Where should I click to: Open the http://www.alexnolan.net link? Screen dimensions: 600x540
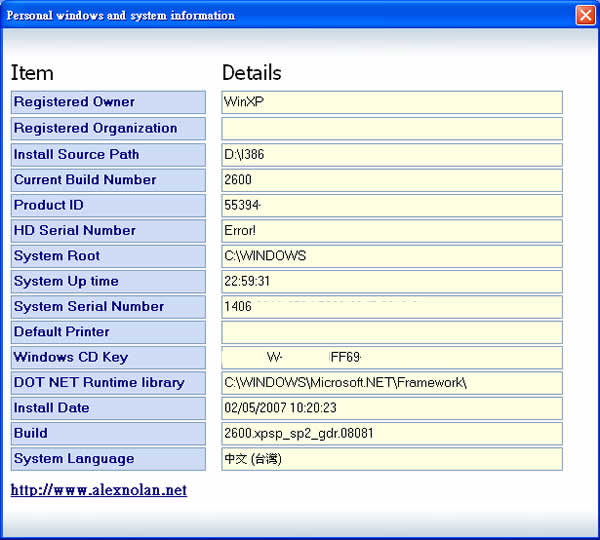[99, 490]
